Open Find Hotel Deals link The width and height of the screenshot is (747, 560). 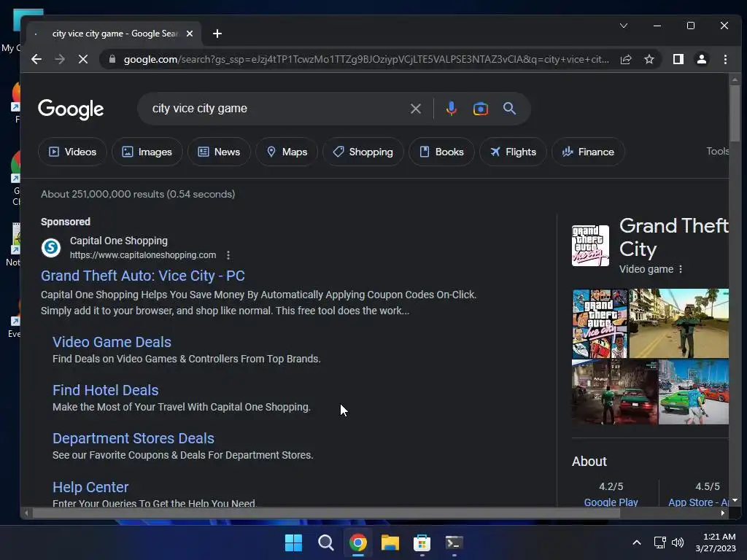(105, 390)
